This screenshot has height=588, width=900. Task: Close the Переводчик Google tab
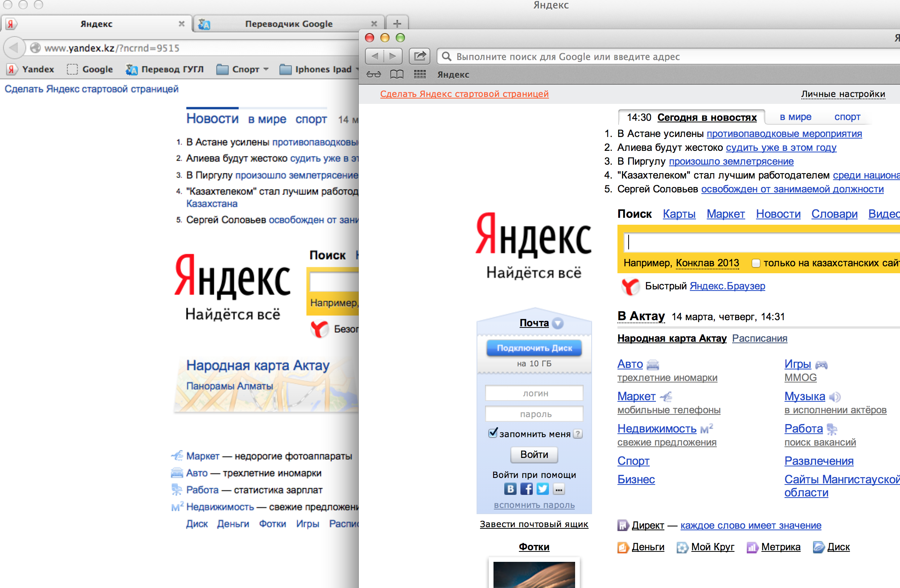(x=374, y=24)
